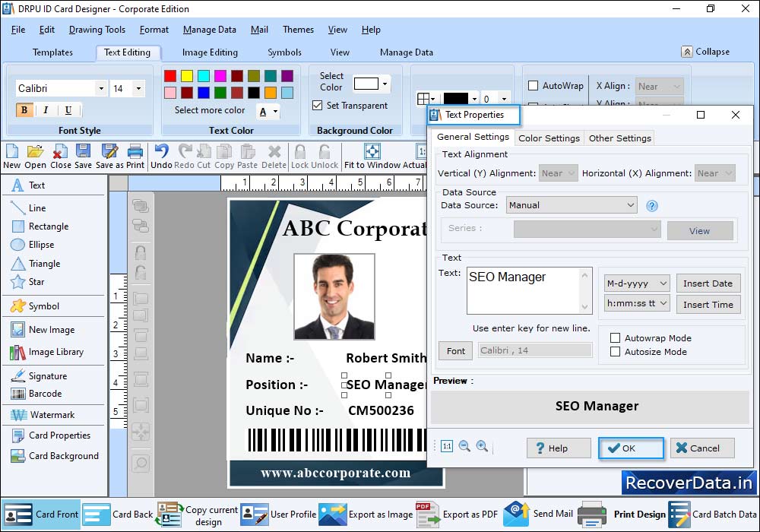Enable Autowrap Mode checkbox
This screenshot has width=760, height=532.
pyautogui.click(x=615, y=337)
